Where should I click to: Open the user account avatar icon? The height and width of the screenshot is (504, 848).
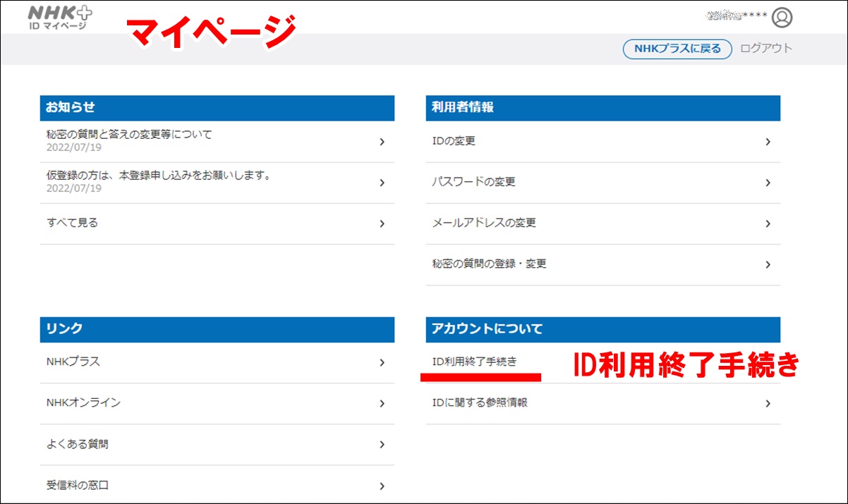click(x=782, y=17)
